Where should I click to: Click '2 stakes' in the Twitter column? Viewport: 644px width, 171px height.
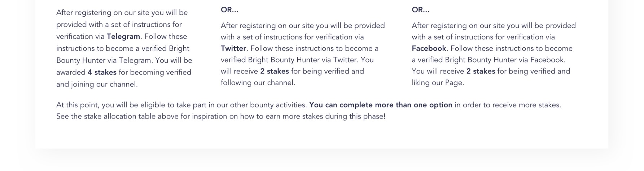275,71
